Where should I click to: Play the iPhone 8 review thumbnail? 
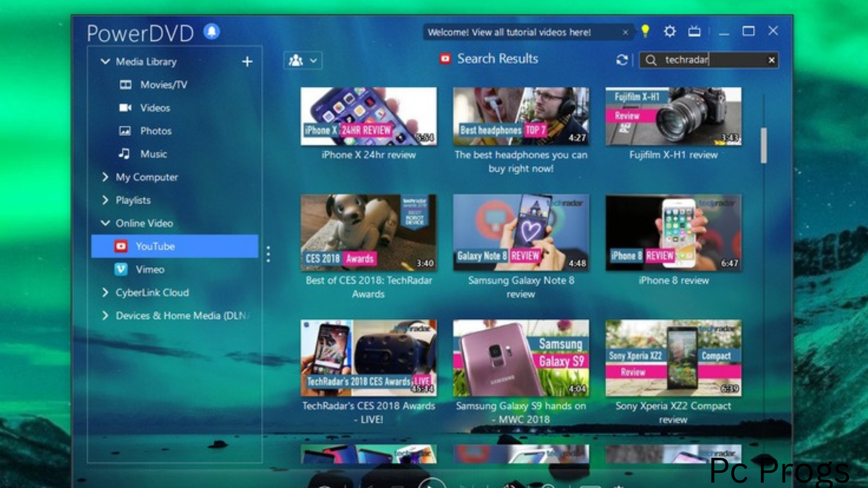[x=673, y=233]
